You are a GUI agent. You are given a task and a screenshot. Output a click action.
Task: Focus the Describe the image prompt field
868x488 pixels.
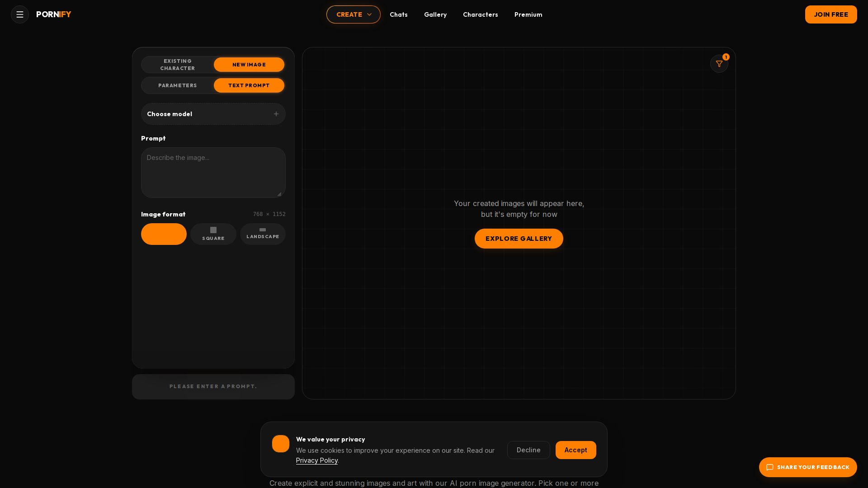click(213, 173)
